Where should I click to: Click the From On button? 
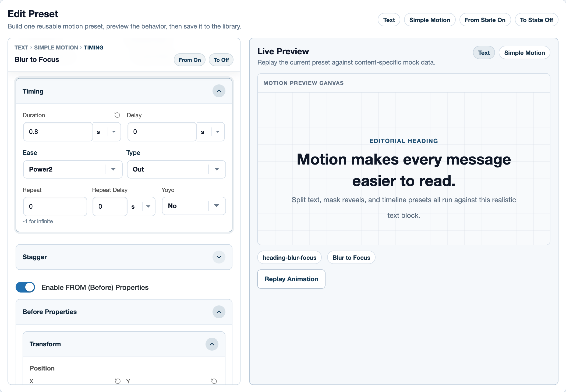click(x=190, y=60)
